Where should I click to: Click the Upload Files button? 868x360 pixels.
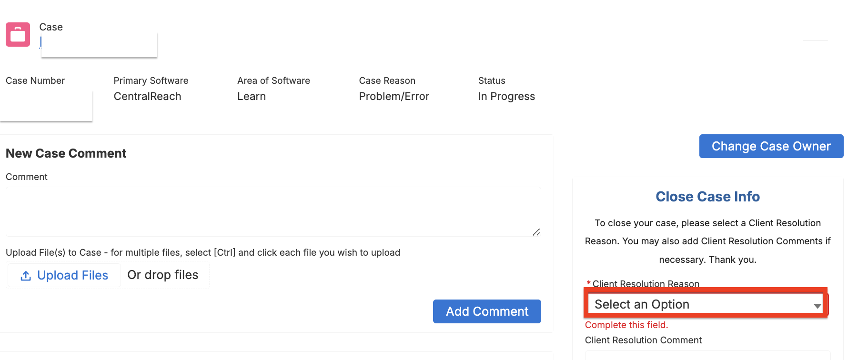64,275
